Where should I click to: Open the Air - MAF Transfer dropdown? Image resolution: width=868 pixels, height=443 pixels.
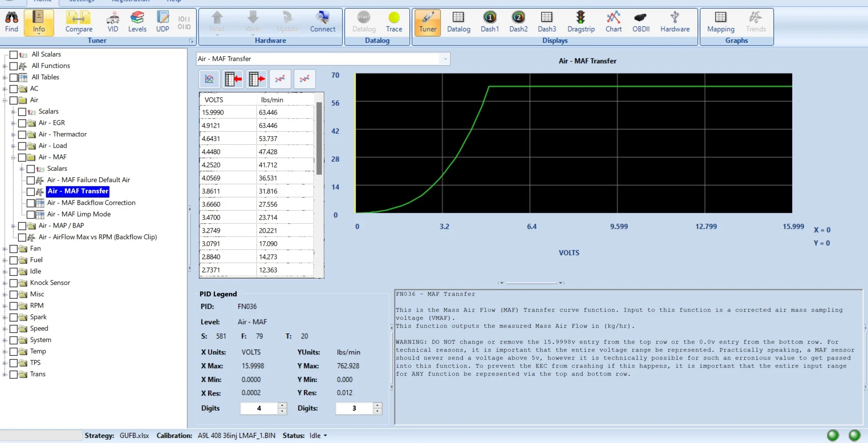coord(445,59)
